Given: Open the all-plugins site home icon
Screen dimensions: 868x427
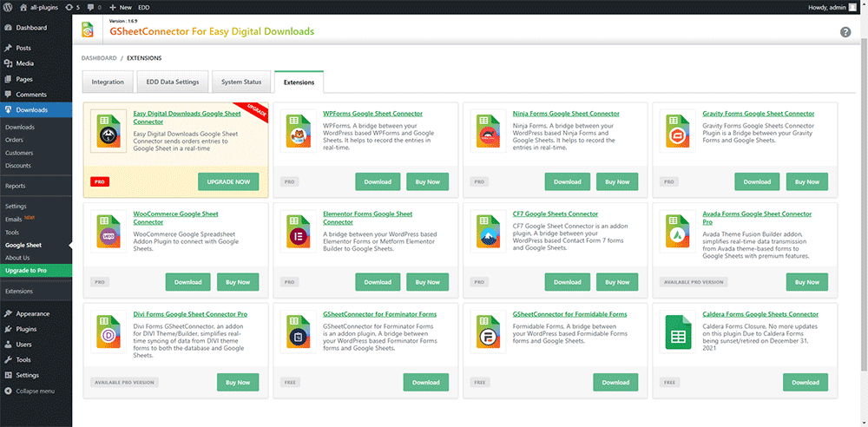Looking at the screenshot, I should [x=23, y=8].
